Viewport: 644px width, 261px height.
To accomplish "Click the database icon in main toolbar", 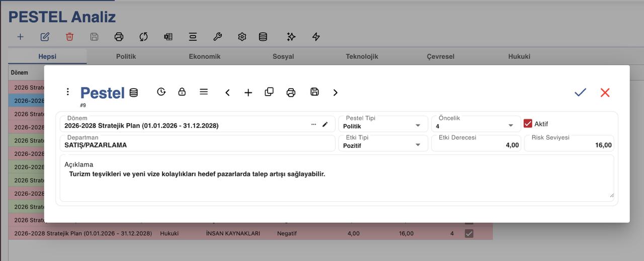I will pyautogui.click(x=263, y=37).
